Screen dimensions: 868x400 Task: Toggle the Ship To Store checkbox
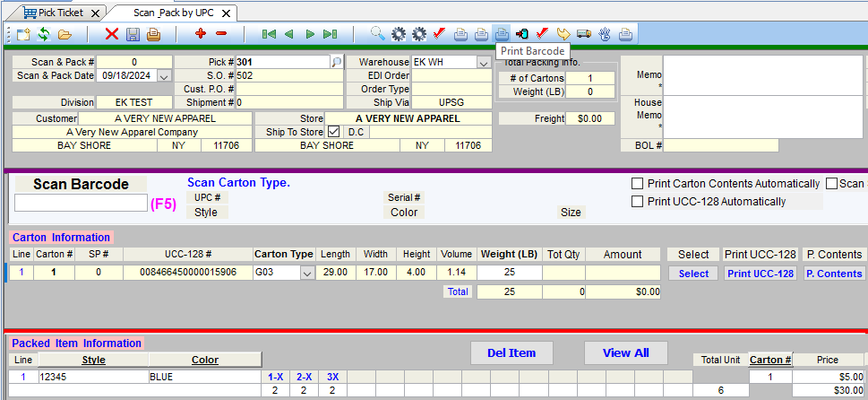pos(334,132)
